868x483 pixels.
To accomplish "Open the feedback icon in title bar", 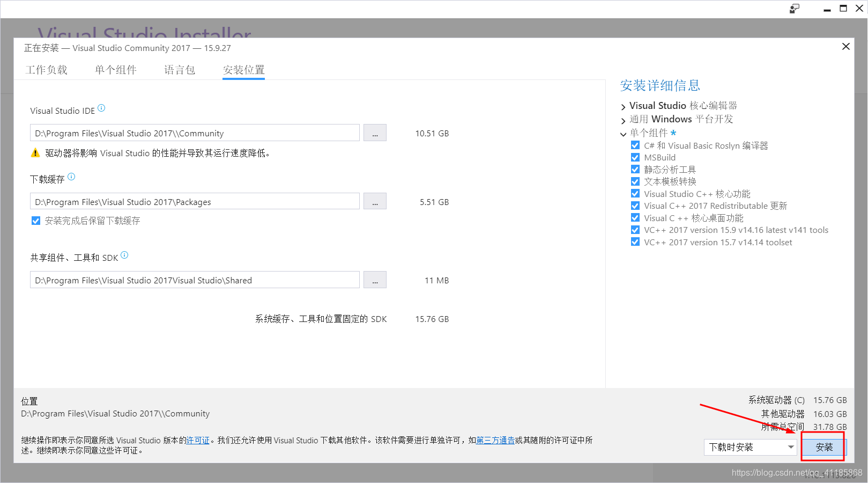I will (795, 9).
